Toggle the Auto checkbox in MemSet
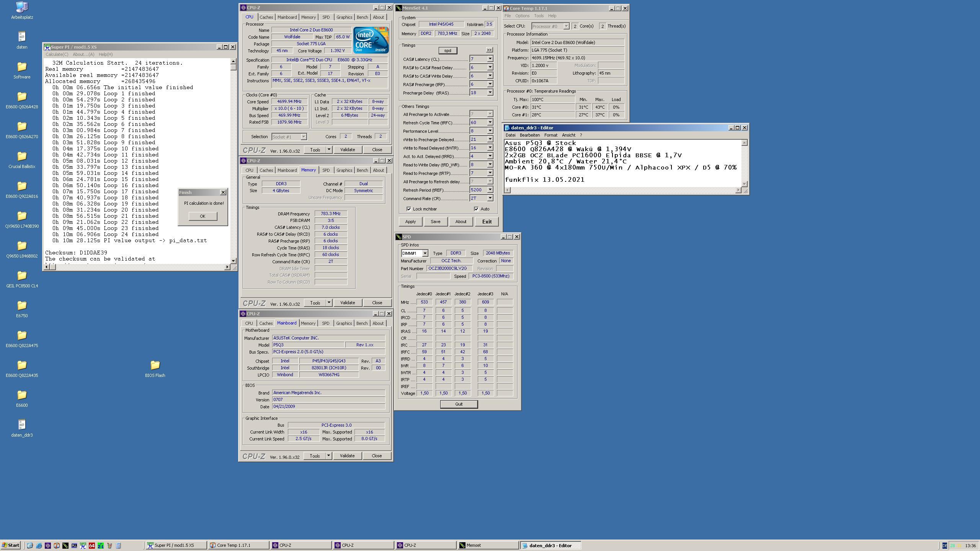The width and height of the screenshot is (980, 551). pos(476,209)
